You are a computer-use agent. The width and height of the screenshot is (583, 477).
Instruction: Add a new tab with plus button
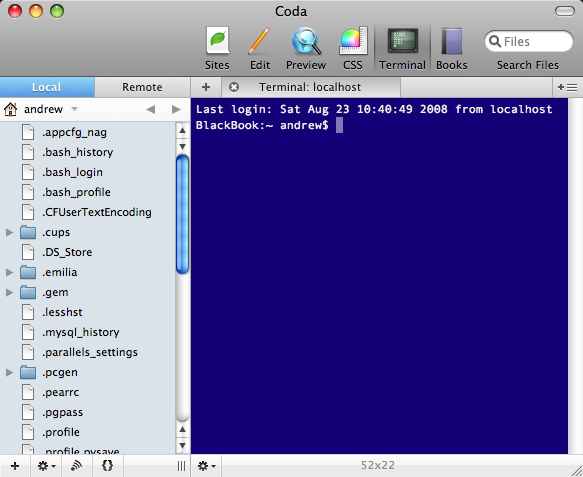[x=206, y=87]
